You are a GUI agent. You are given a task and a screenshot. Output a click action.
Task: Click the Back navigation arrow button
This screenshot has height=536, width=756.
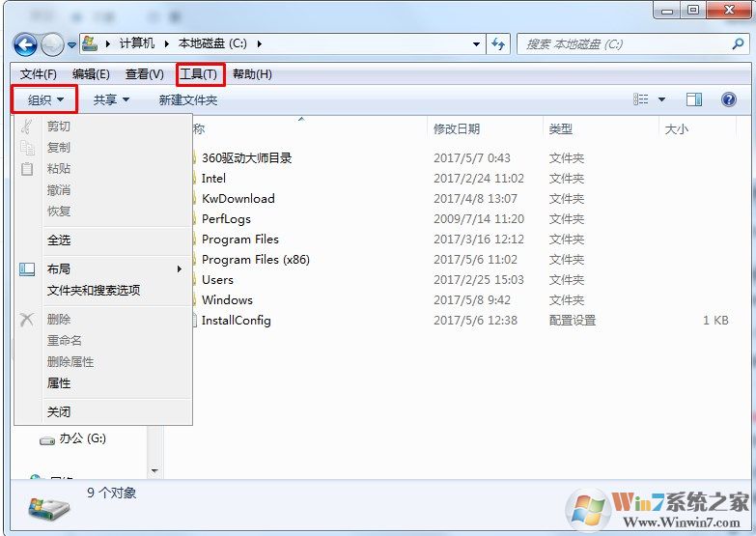25,44
